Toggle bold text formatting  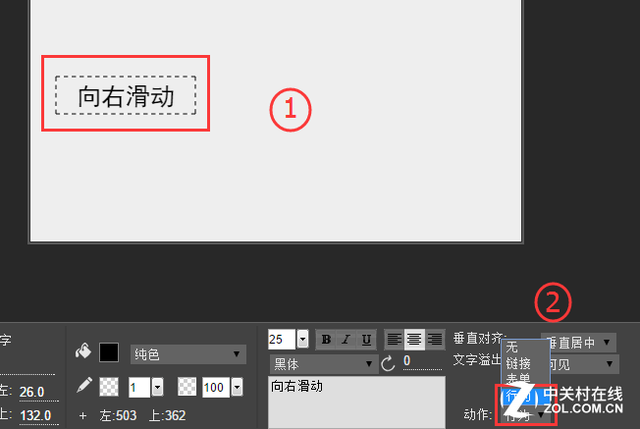[326, 340]
